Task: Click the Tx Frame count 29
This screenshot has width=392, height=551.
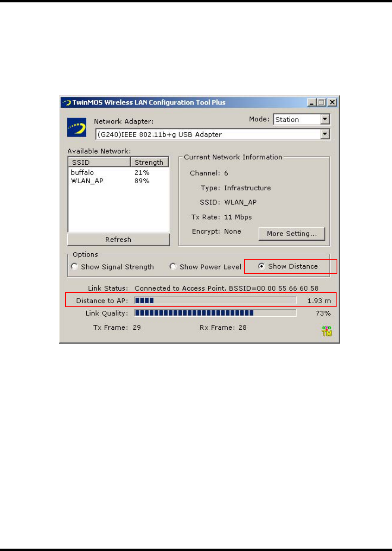Action: (x=137, y=328)
